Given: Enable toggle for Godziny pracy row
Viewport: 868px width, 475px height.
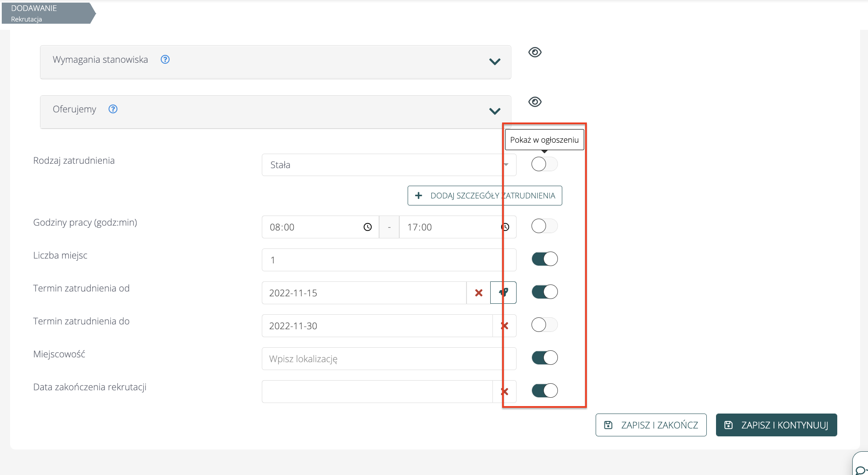Looking at the screenshot, I should pos(544,226).
